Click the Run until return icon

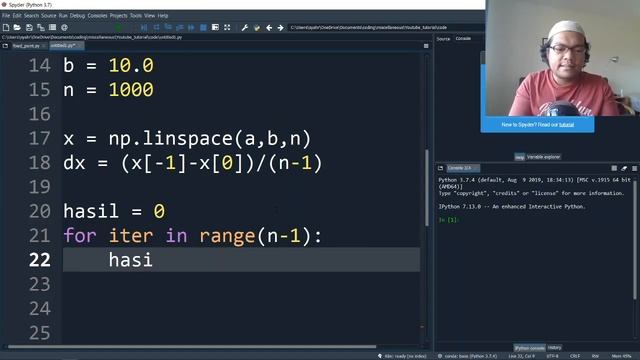pyautogui.click(x=180, y=27)
